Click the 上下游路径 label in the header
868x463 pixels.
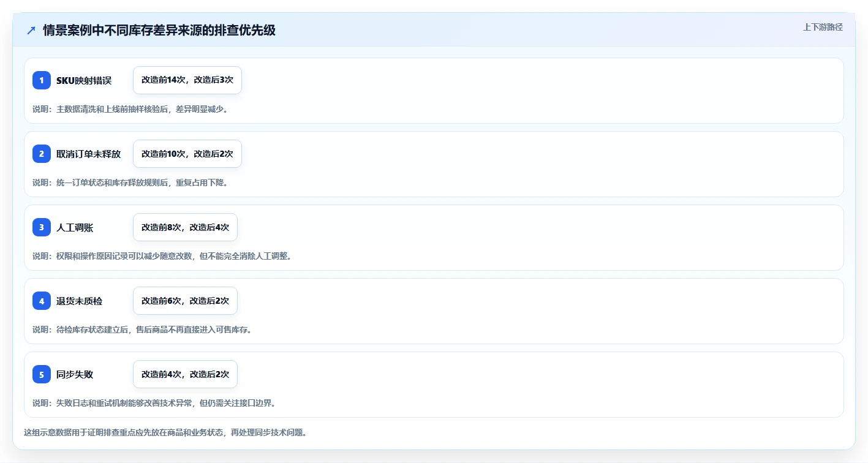823,27
